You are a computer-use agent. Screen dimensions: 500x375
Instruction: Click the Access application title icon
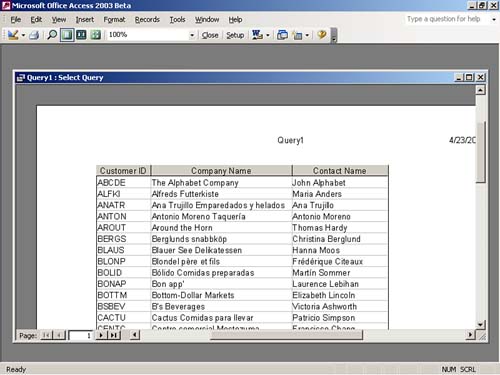click(x=6, y=5)
